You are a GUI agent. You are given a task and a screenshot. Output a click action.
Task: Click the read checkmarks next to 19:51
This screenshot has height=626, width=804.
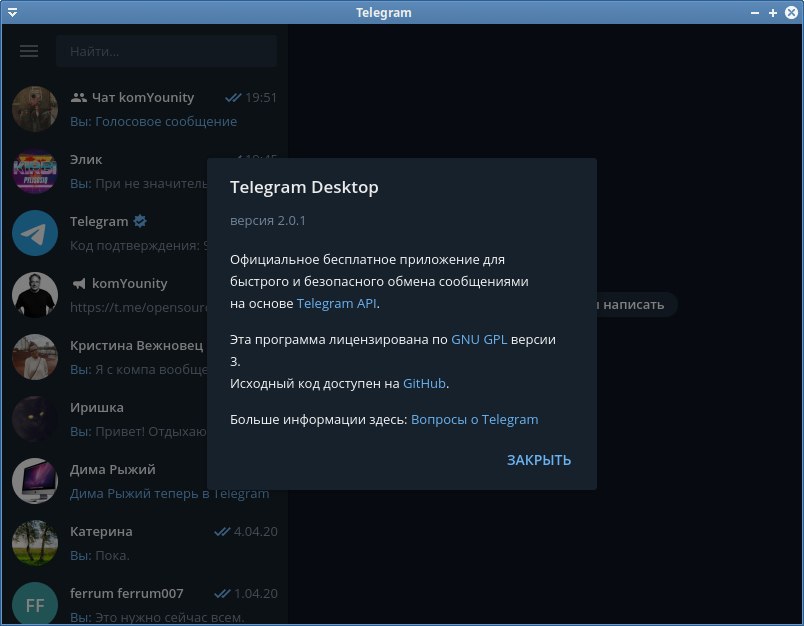[x=233, y=97]
